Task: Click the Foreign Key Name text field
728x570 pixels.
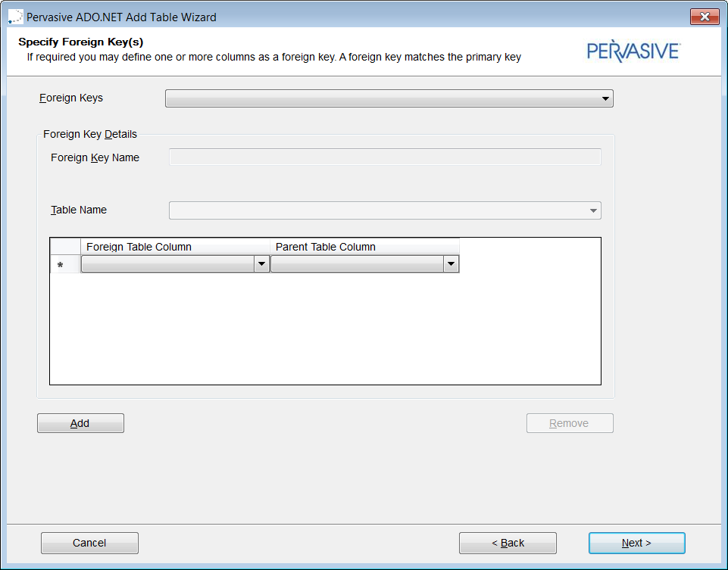Action: 385,157
